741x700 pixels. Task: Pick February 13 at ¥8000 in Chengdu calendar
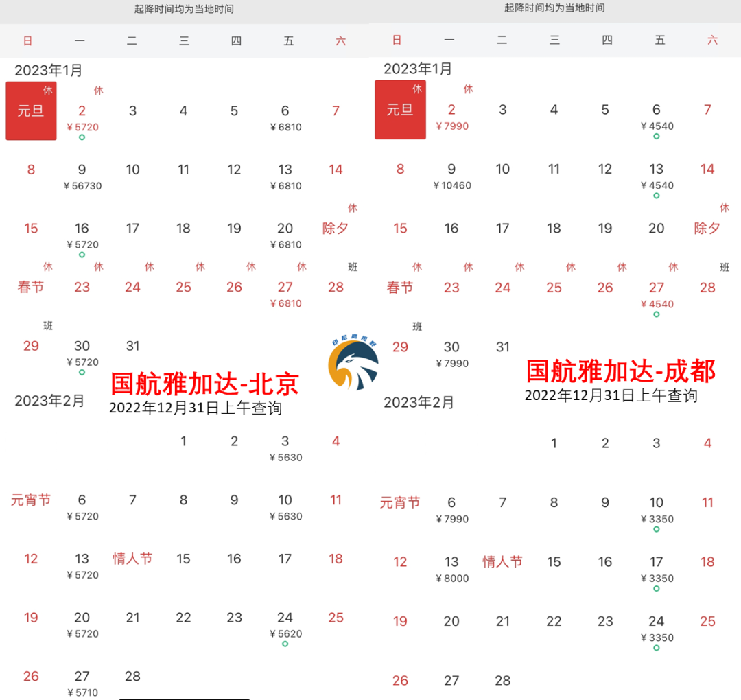451,569
